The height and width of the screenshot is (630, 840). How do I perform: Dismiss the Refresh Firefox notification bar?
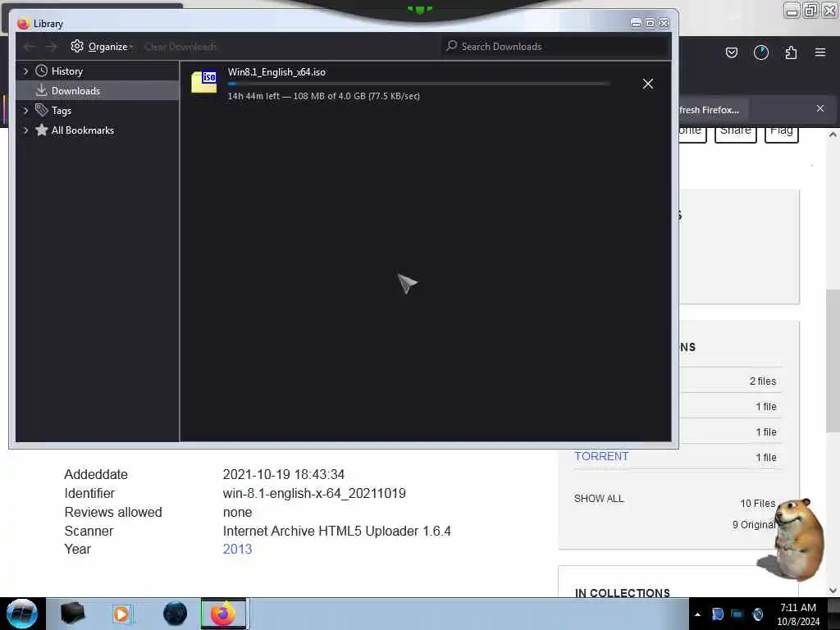(x=820, y=108)
